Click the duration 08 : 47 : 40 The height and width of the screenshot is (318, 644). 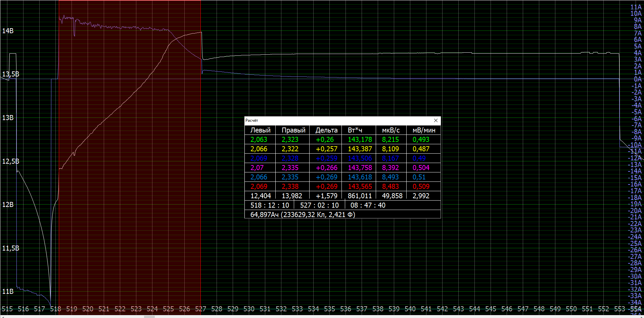(x=368, y=205)
